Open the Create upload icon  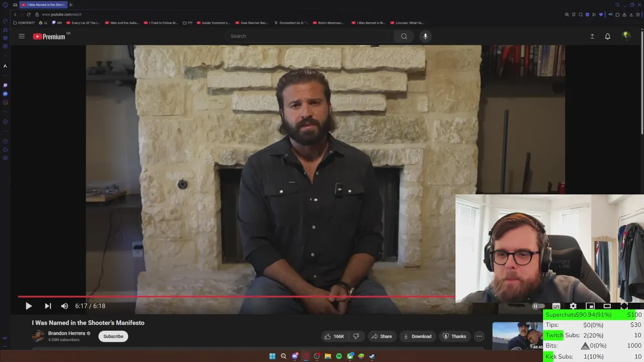(592, 36)
